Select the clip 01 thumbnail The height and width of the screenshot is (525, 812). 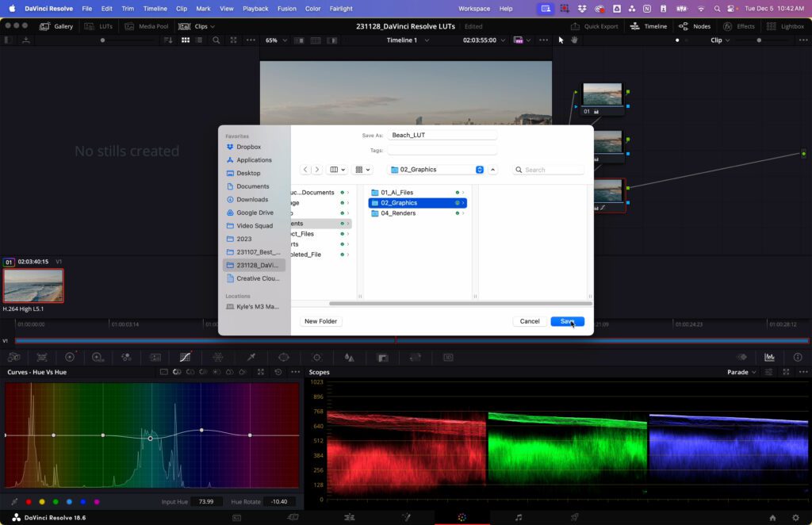(x=33, y=285)
